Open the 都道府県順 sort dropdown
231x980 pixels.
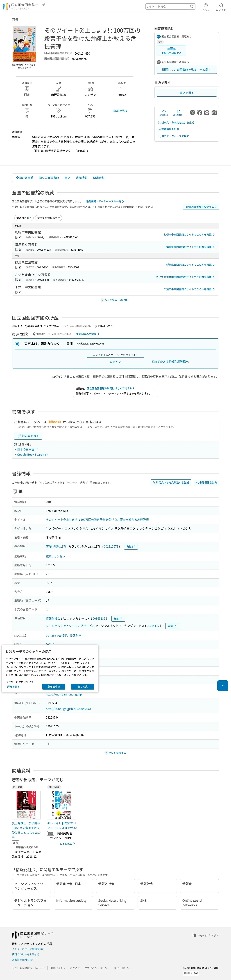click(x=24, y=218)
